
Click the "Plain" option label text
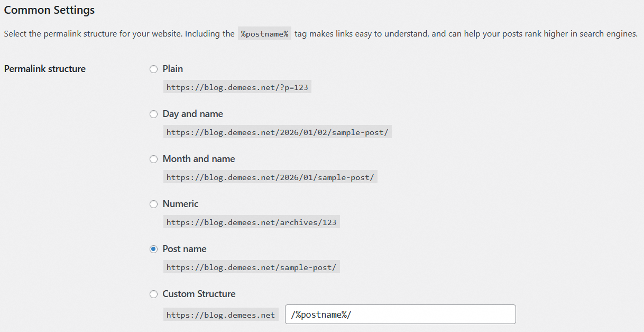click(x=172, y=69)
